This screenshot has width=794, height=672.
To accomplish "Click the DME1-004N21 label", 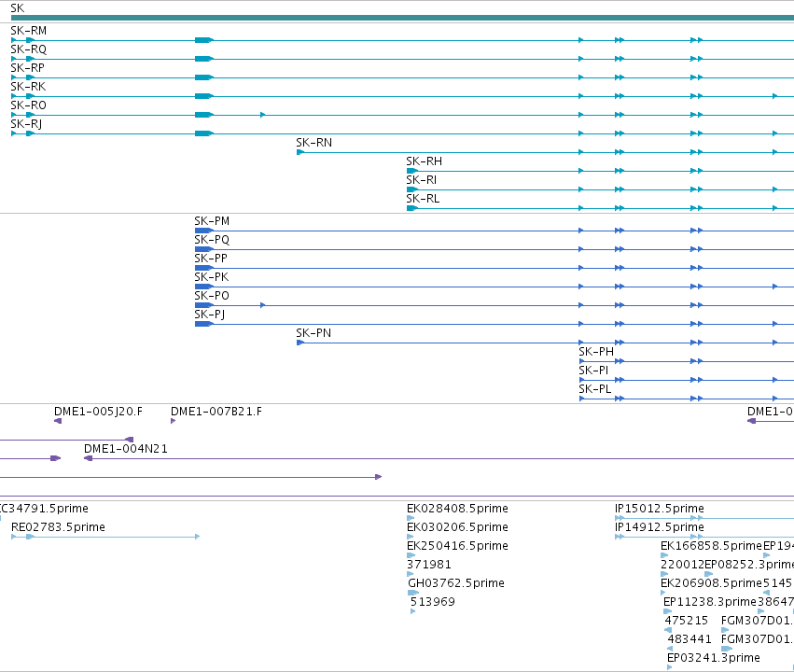I will tap(126, 449).
